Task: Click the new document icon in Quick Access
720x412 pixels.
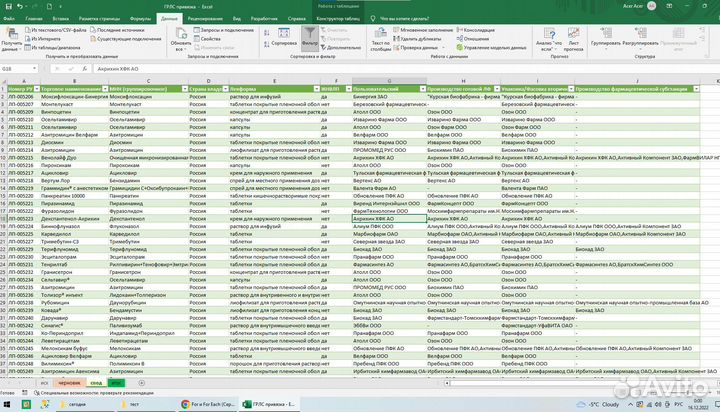Action: click(x=50, y=6)
